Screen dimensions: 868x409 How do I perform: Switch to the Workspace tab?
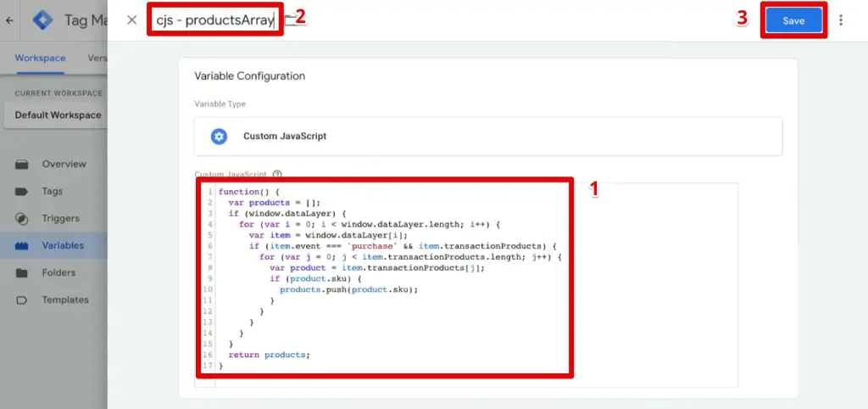40,58
